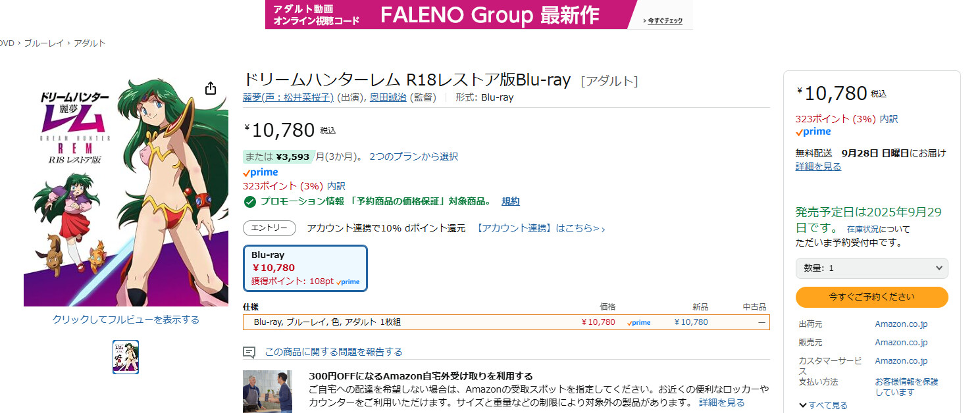Viewport: 980px width, 413px height.
Task: Open Amazon.co.jp link beside カスタマーサービス
Action: (x=902, y=361)
